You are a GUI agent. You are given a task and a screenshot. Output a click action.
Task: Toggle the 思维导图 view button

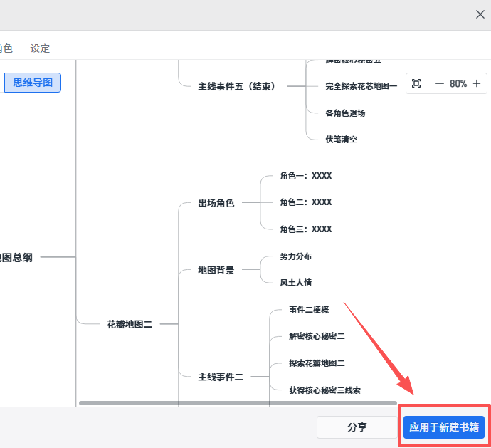33,83
